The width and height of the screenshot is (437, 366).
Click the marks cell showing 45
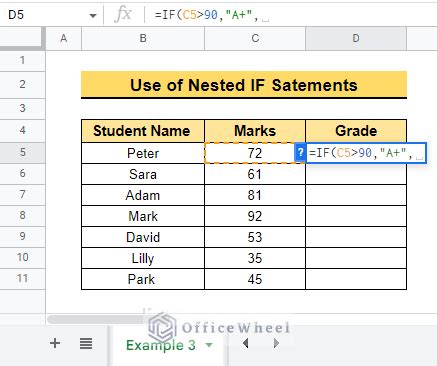click(x=255, y=279)
